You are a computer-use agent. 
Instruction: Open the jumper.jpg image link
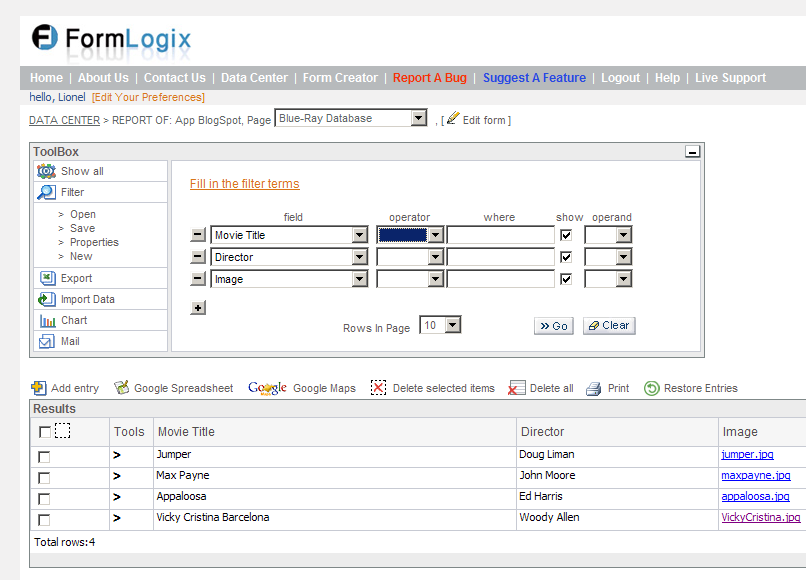point(747,455)
